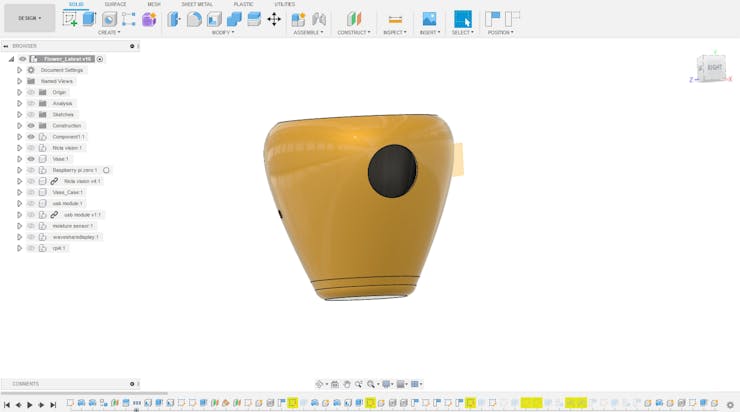Click the Offset Plane construct icon
This screenshot has height=412, width=740.
(x=353, y=19)
